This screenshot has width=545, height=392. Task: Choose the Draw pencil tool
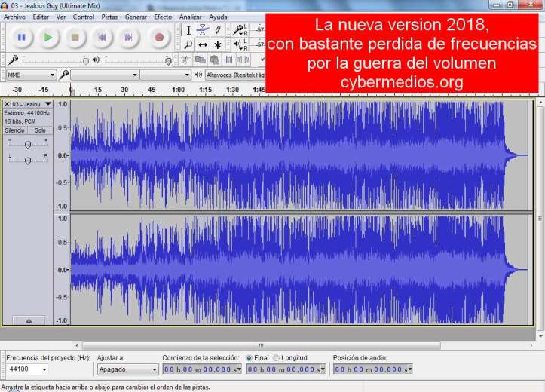[218, 30]
